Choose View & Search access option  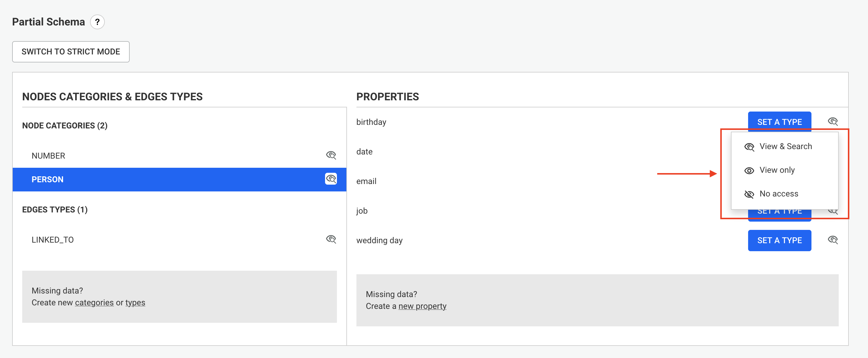point(785,146)
